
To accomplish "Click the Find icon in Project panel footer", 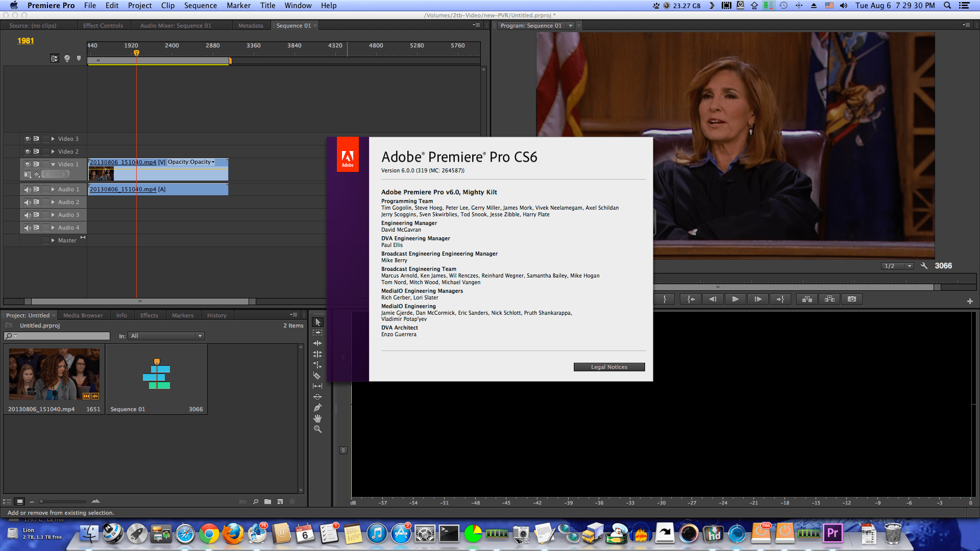I will point(256,502).
